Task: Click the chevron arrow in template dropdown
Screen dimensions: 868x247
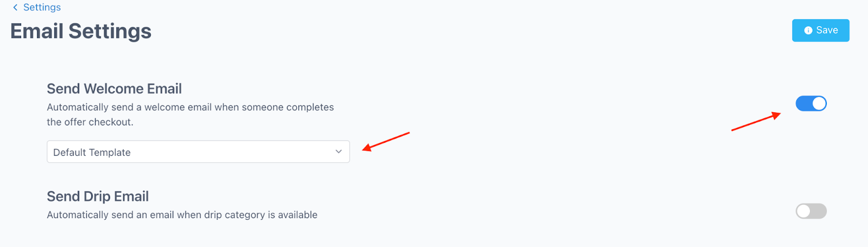Action: [339, 152]
